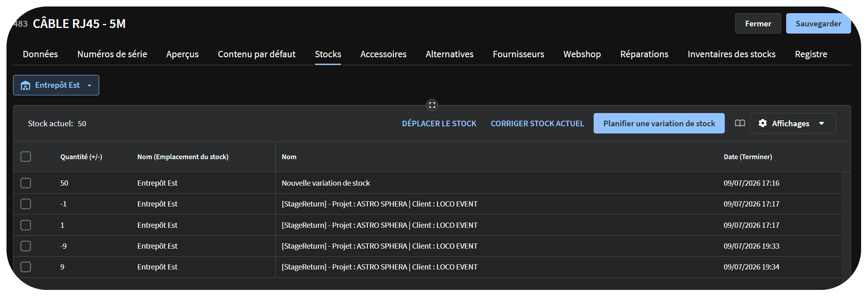The width and height of the screenshot is (868, 296).
Task: Select the Réparations tab
Action: (x=644, y=54)
